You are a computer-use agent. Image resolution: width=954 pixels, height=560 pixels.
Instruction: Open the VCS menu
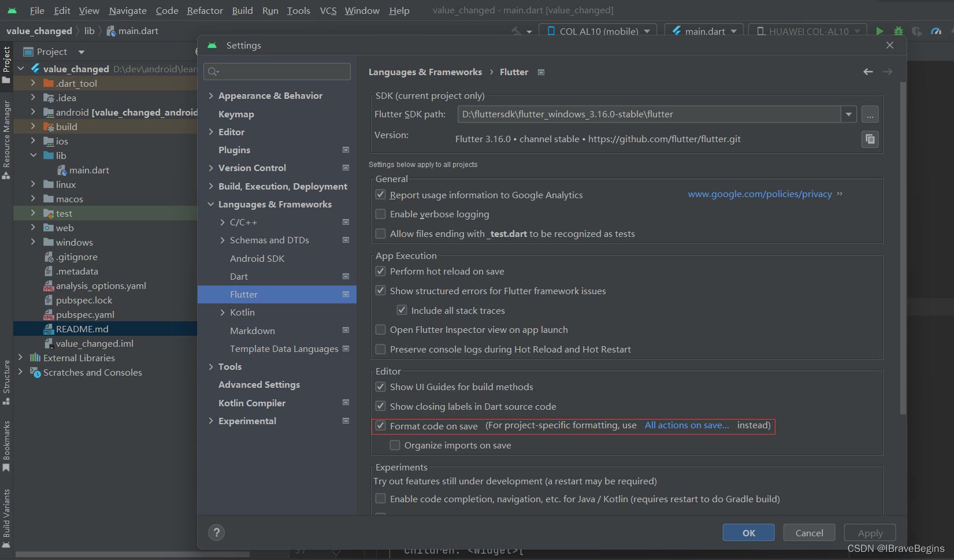328,10
